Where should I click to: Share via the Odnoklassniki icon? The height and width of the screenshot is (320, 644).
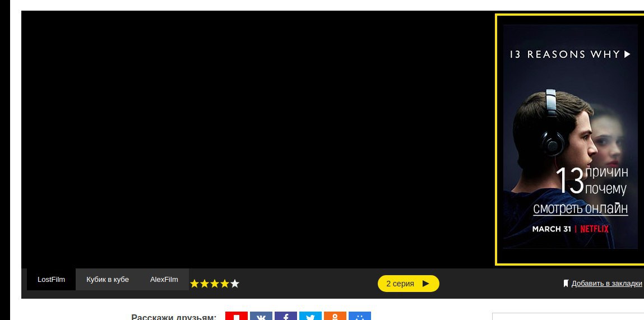click(335, 316)
